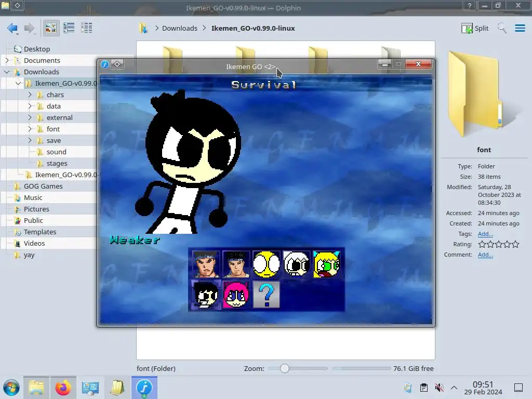Click Add link next to Comment
This screenshot has height=399, width=532.
(x=485, y=255)
